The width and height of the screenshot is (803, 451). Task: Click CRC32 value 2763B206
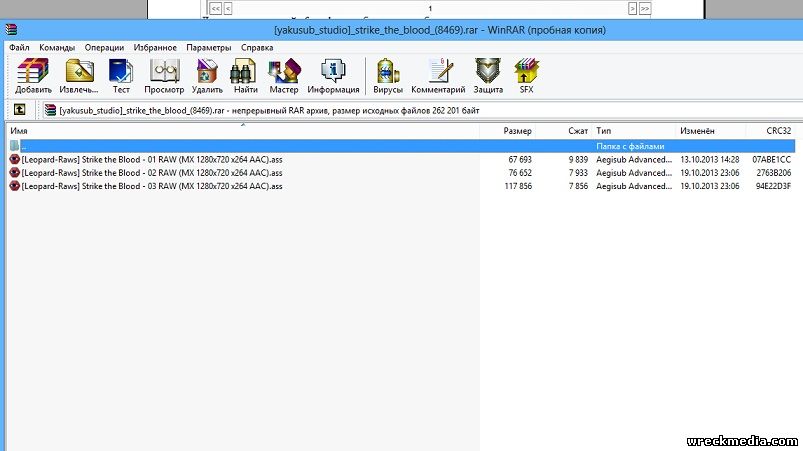(x=773, y=173)
